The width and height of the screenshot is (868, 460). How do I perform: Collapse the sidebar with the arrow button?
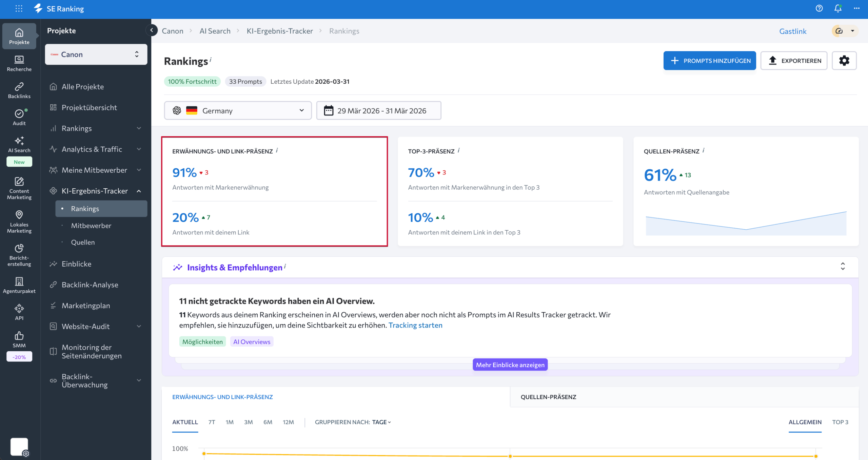click(152, 30)
